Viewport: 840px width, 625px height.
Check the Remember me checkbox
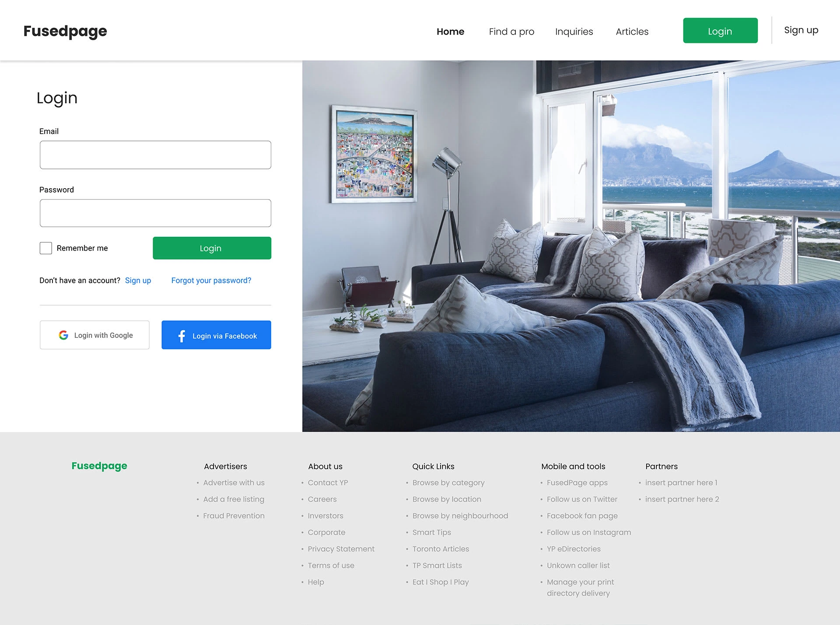tap(46, 248)
